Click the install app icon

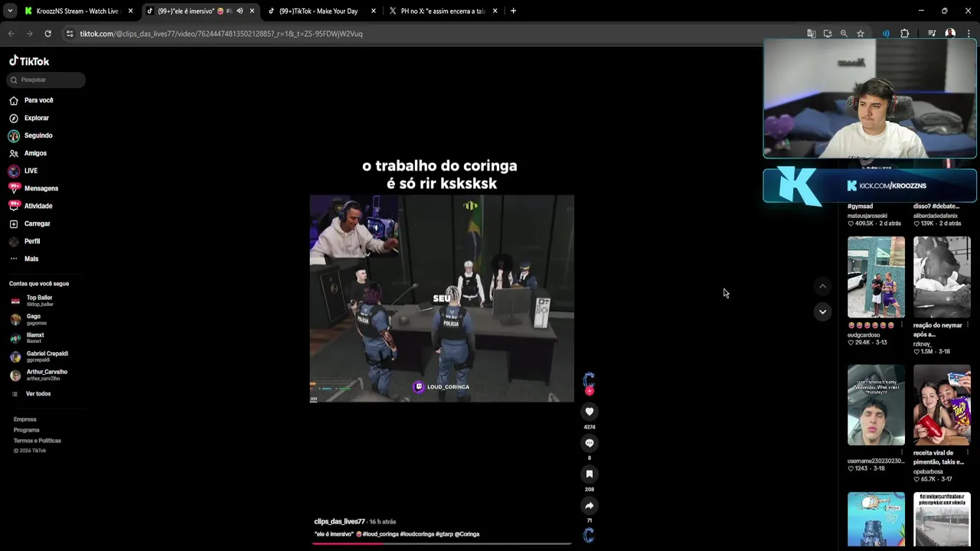pyautogui.click(x=828, y=34)
